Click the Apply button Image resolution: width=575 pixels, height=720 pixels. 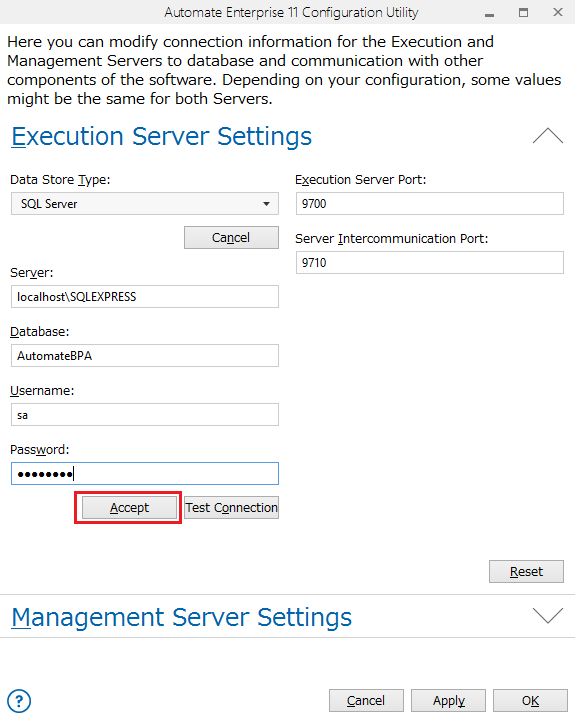(448, 700)
